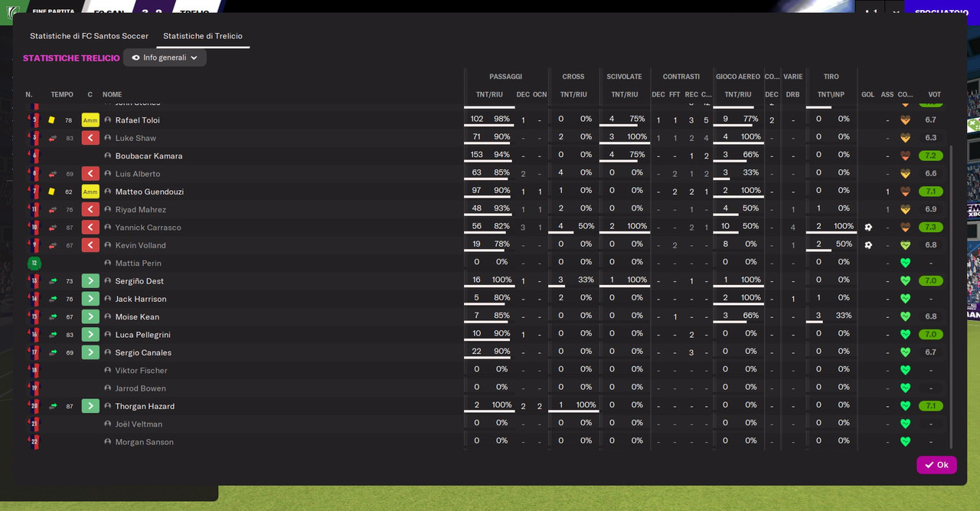Click the Amm badge beside Matteo Guendouzi
Image resolution: width=980 pixels, height=511 pixels.
(90, 192)
